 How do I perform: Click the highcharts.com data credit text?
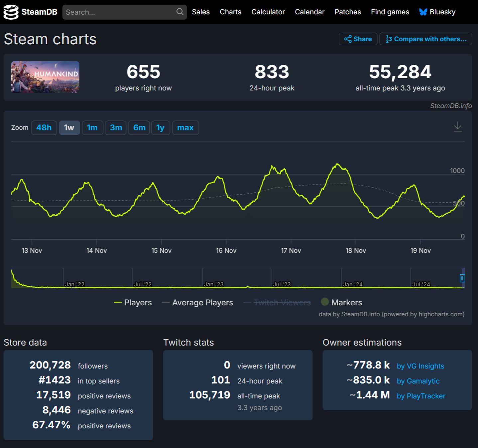coord(392,314)
